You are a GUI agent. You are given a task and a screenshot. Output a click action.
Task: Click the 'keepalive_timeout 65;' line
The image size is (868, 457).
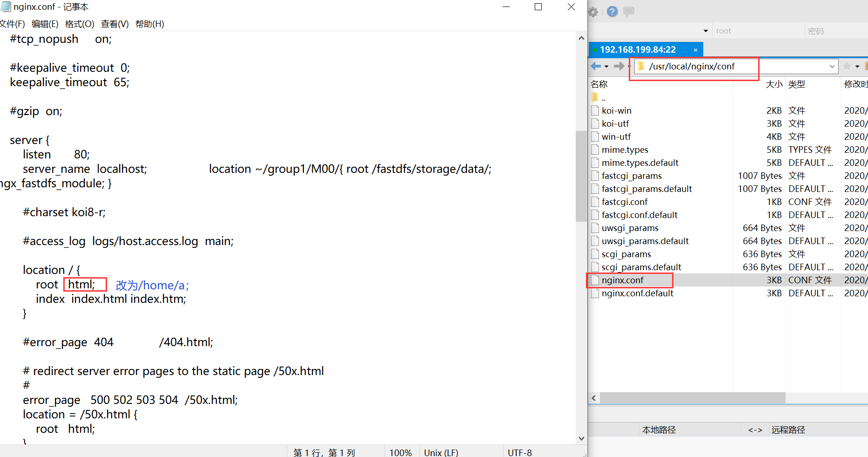click(x=70, y=82)
